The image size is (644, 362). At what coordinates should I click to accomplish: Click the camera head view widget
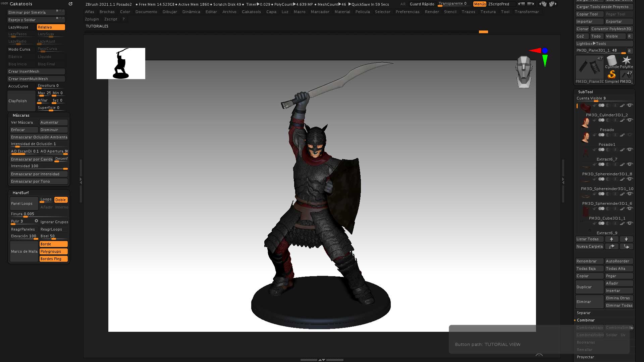(x=524, y=72)
